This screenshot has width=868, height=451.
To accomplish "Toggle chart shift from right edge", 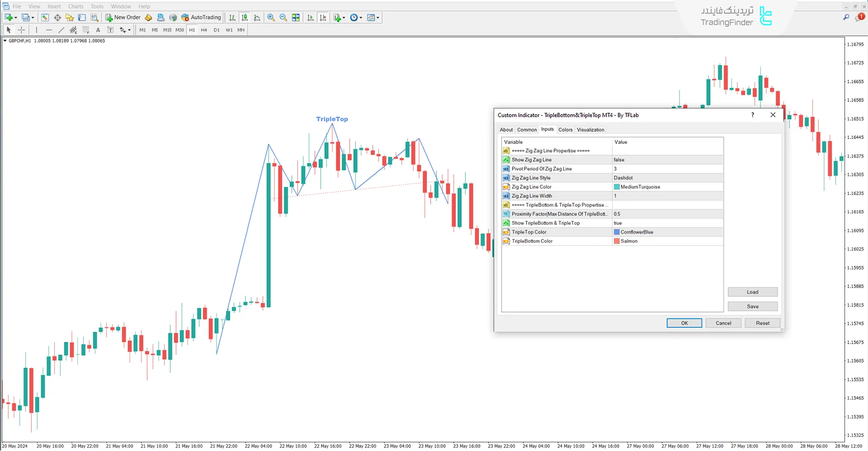I will (323, 17).
